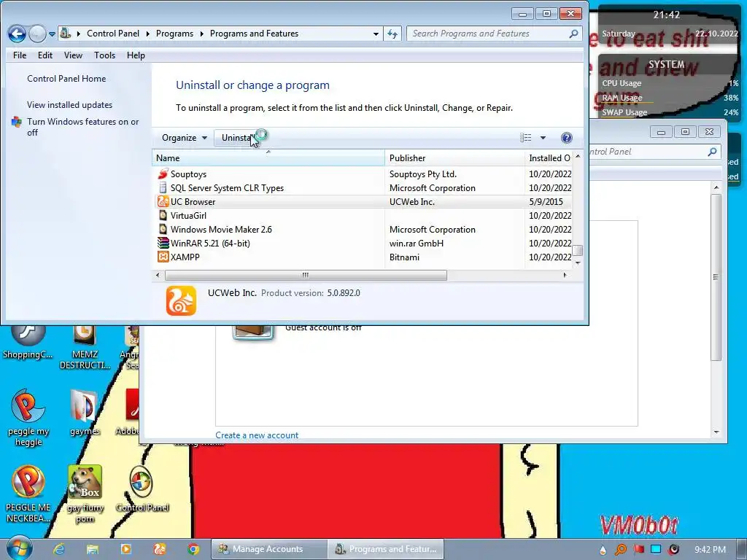Click the WinRAR books icon in list
The width and height of the screenshot is (747, 560).
(163, 244)
